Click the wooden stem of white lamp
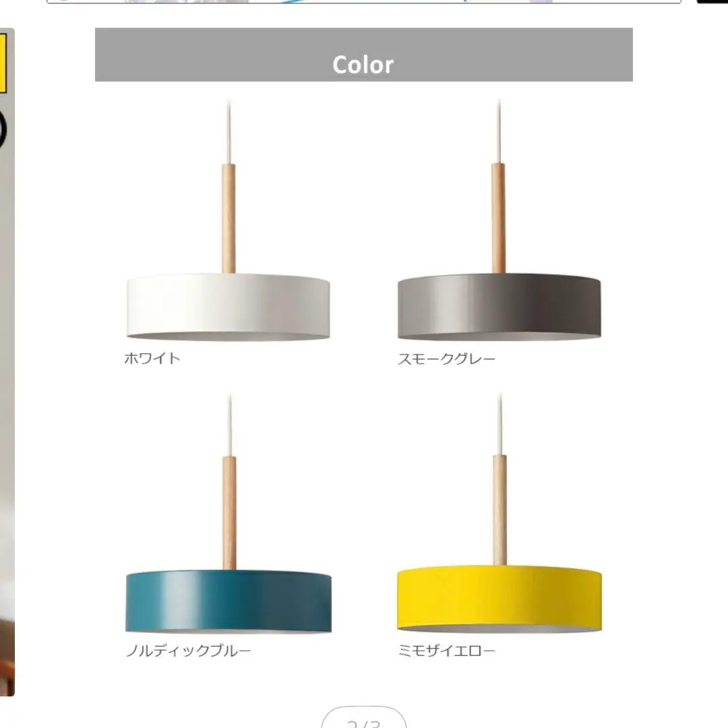This screenshot has height=728, width=728. pyautogui.click(x=229, y=218)
